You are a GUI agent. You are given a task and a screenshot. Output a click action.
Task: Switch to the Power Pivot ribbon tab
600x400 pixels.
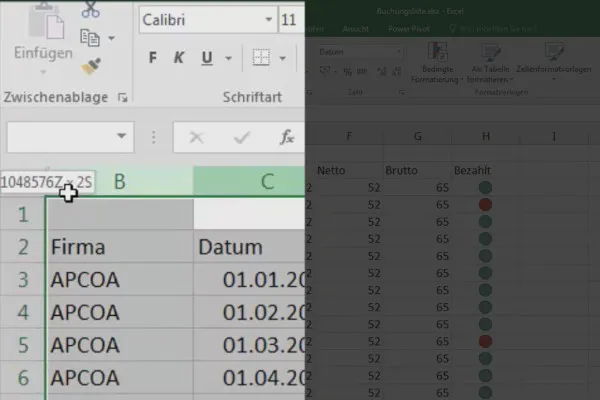[409, 29]
